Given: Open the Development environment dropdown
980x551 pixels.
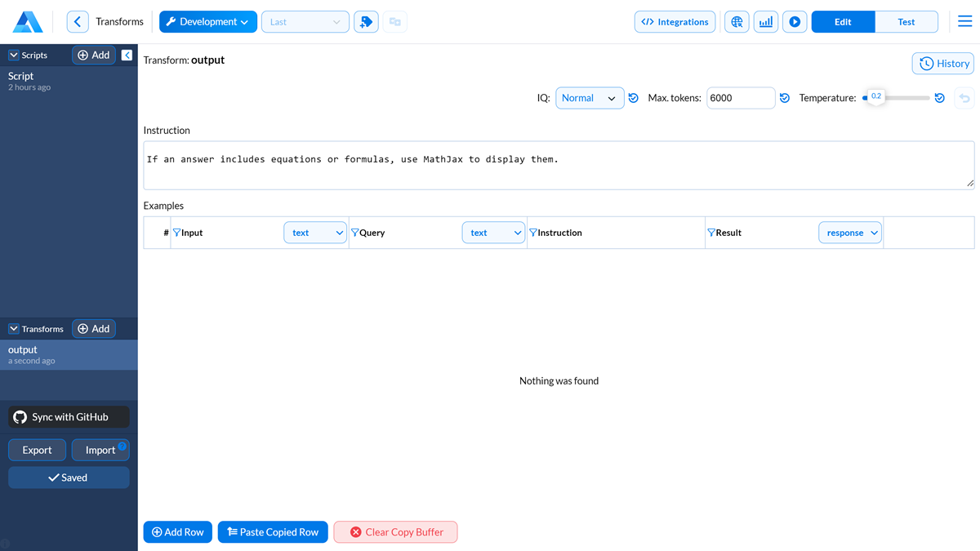Looking at the screenshot, I should (207, 22).
